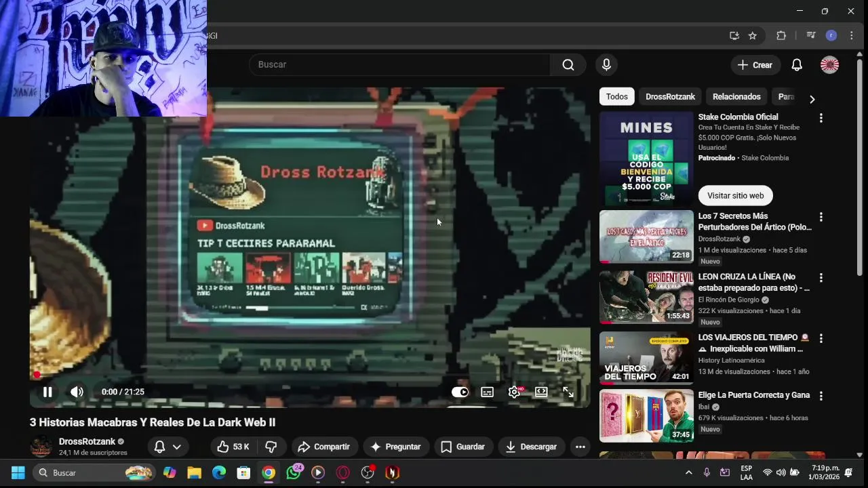Click the install app icon in the address bar
868x488 pixels.
(x=734, y=35)
